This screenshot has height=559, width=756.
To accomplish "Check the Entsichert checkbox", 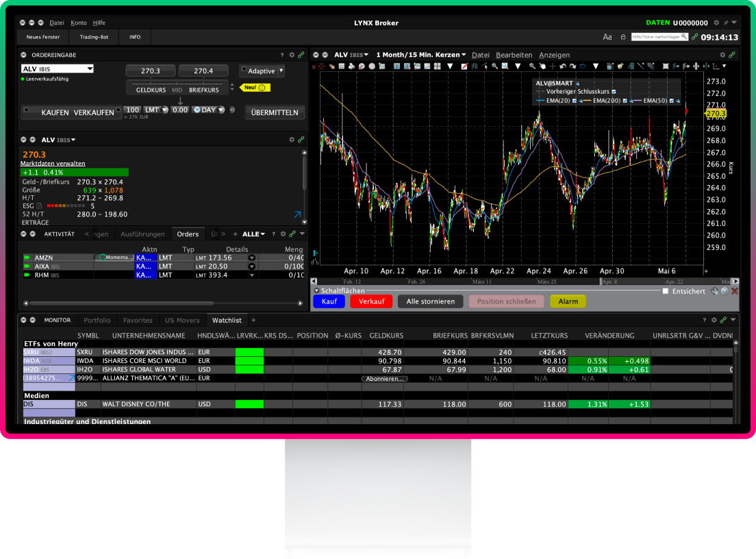I will (666, 291).
